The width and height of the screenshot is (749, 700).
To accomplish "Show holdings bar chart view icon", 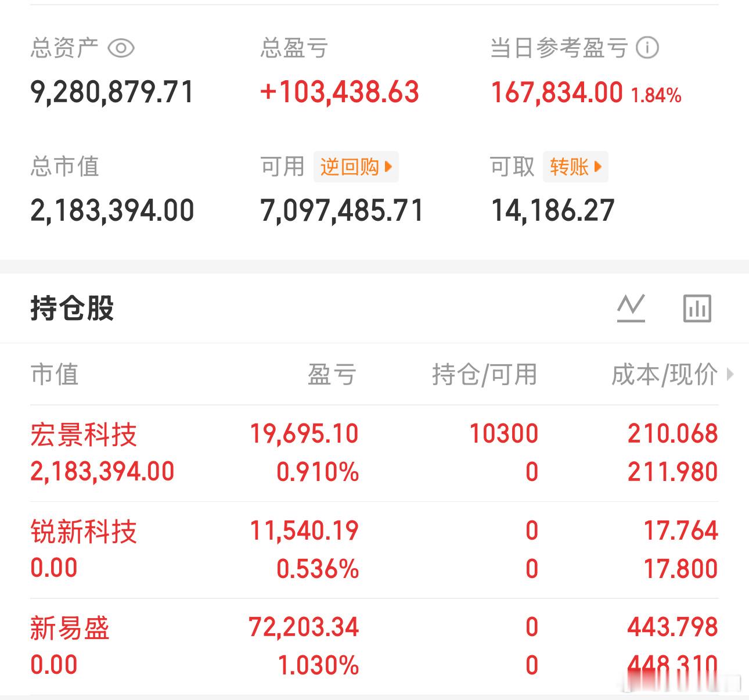I will click(x=697, y=308).
